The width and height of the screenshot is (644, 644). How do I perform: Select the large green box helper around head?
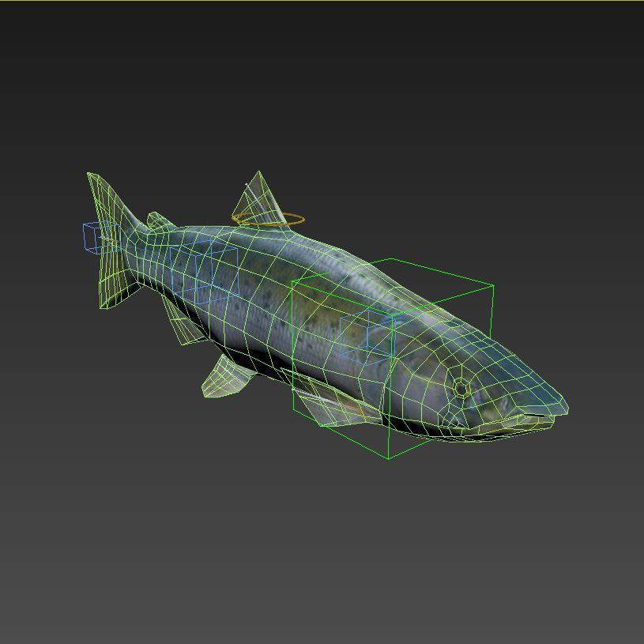(393, 359)
